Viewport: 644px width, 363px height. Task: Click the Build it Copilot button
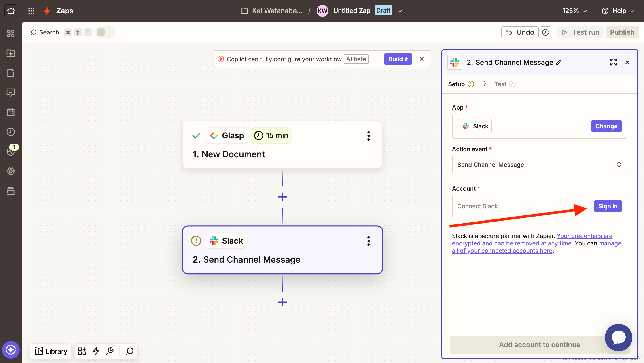(398, 59)
